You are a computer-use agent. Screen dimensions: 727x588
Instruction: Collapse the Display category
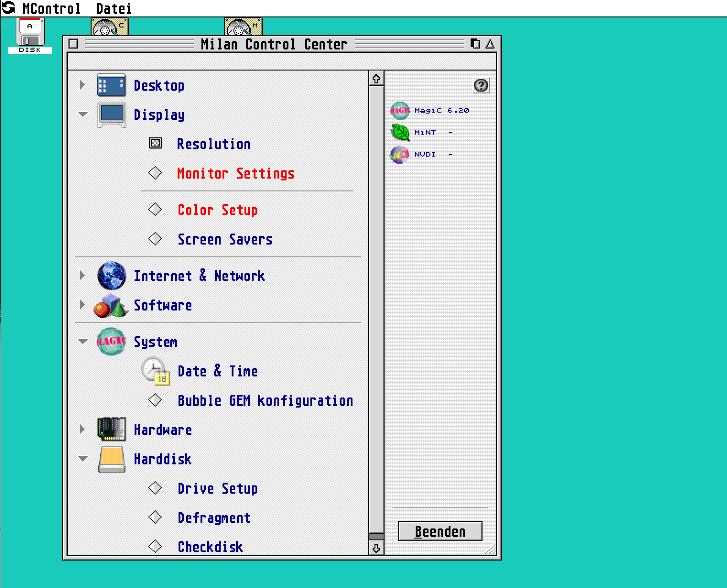(83, 114)
